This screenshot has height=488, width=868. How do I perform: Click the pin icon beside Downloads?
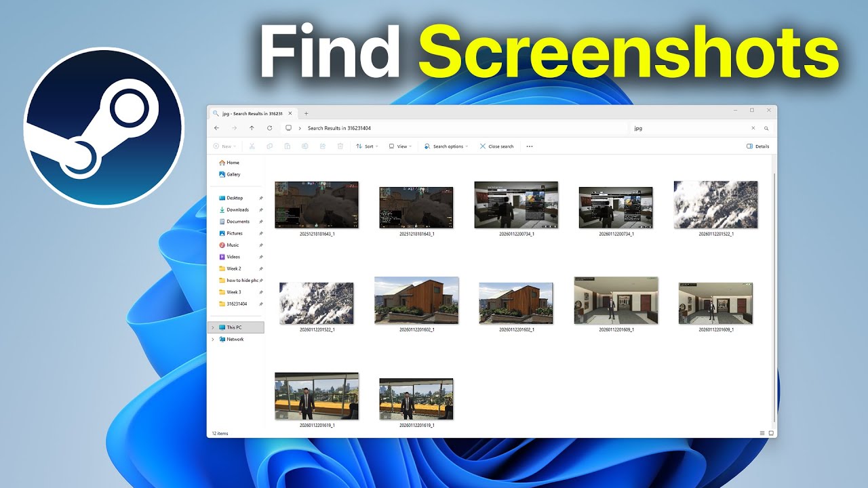tap(261, 210)
